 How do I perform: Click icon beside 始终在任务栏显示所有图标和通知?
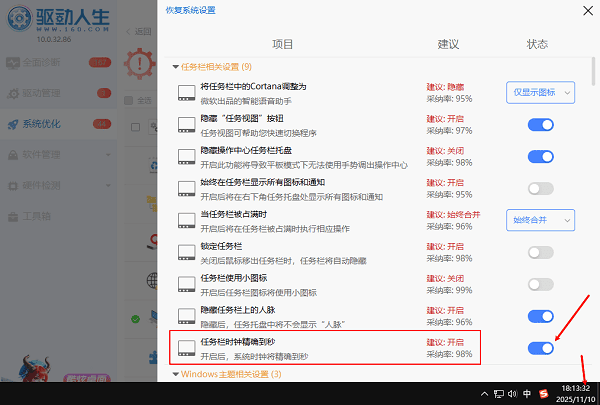click(x=187, y=189)
